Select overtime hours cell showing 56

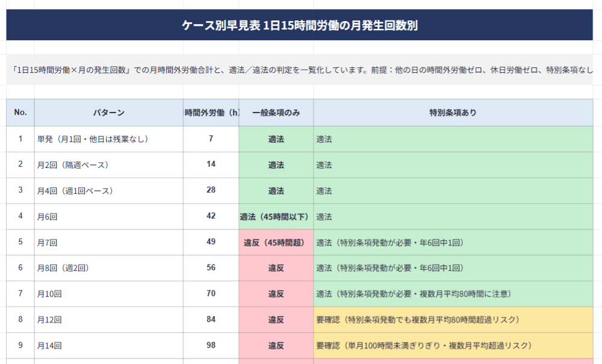point(211,268)
